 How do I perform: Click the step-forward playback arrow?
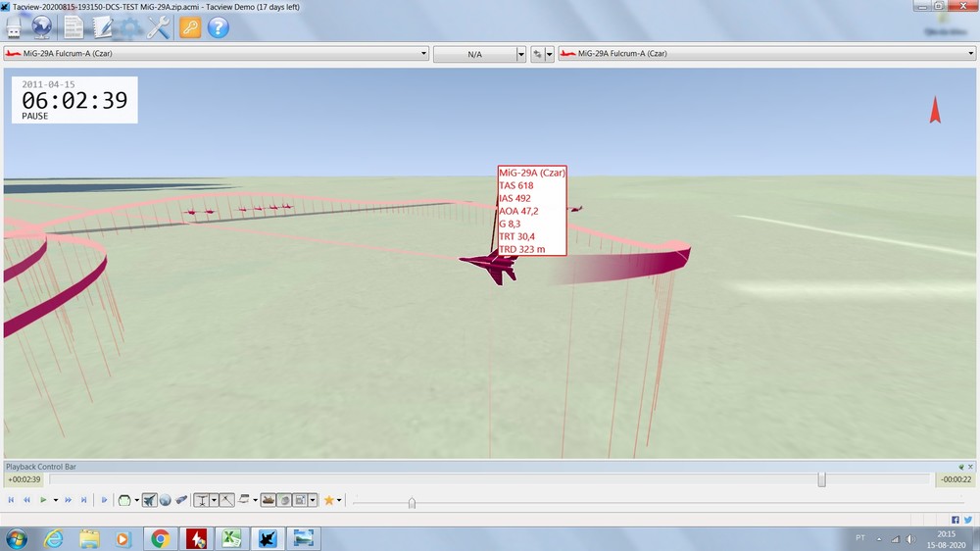pos(105,500)
